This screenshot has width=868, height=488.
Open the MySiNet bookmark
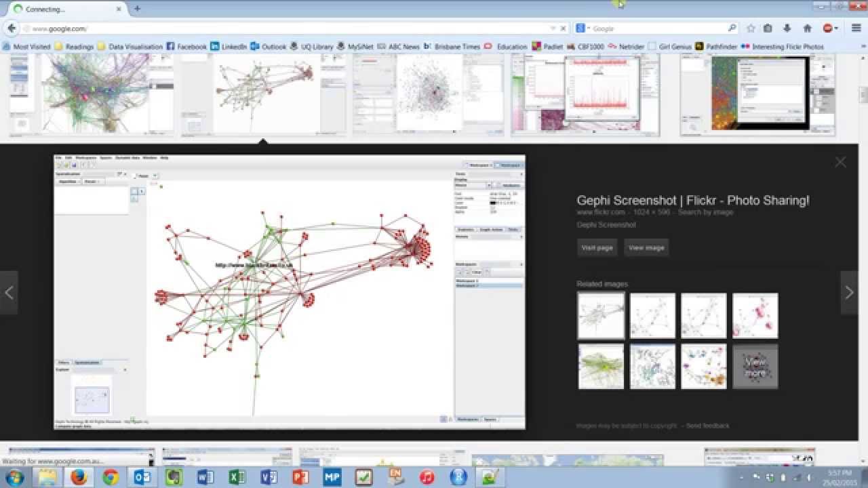click(x=355, y=47)
